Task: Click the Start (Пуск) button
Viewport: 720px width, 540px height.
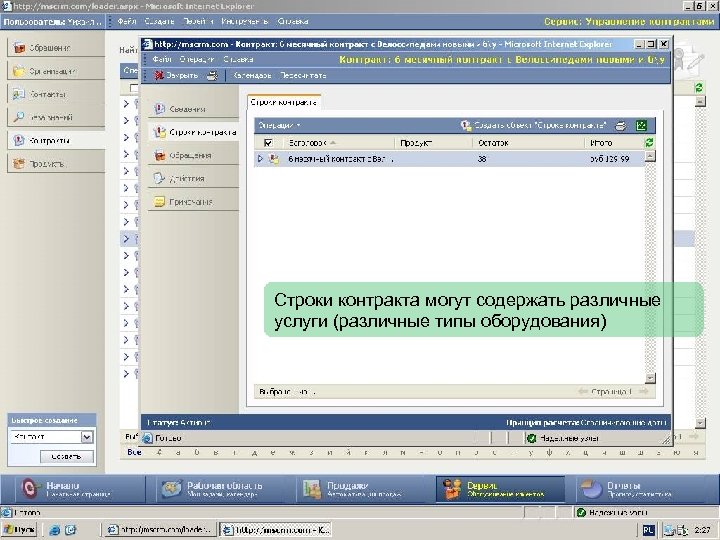Action: pos(19,529)
